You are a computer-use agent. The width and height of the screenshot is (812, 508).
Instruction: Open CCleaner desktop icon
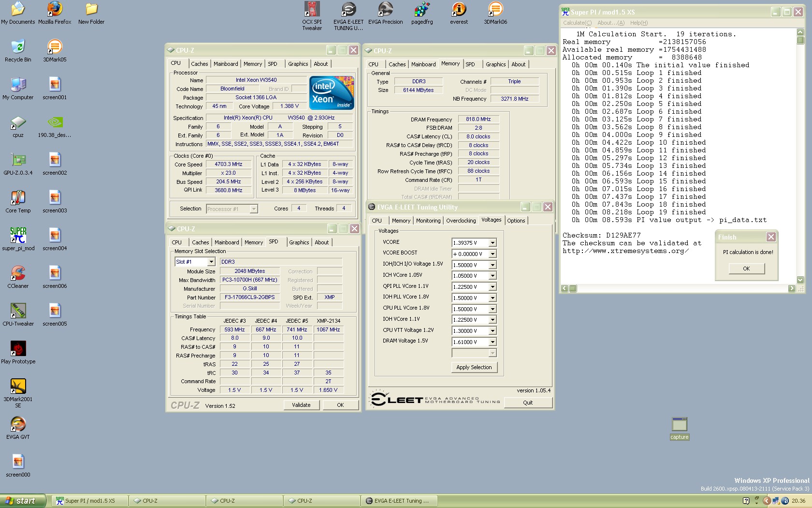click(x=18, y=277)
